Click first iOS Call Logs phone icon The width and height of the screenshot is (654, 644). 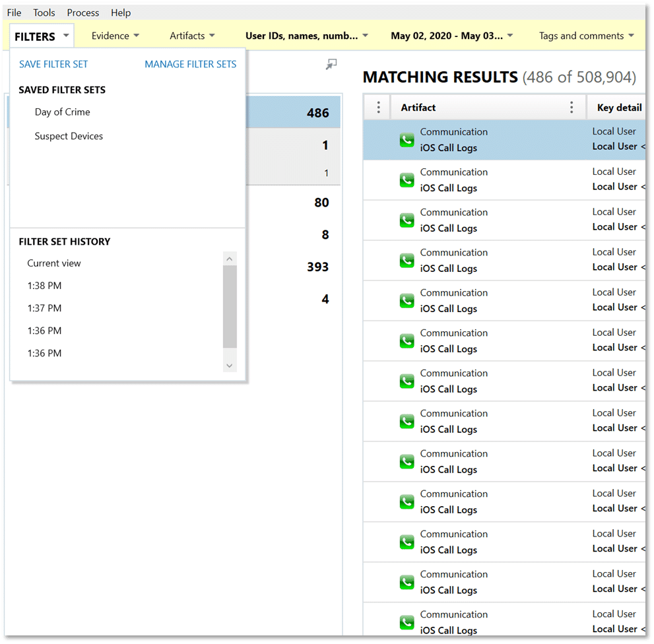[x=407, y=140]
